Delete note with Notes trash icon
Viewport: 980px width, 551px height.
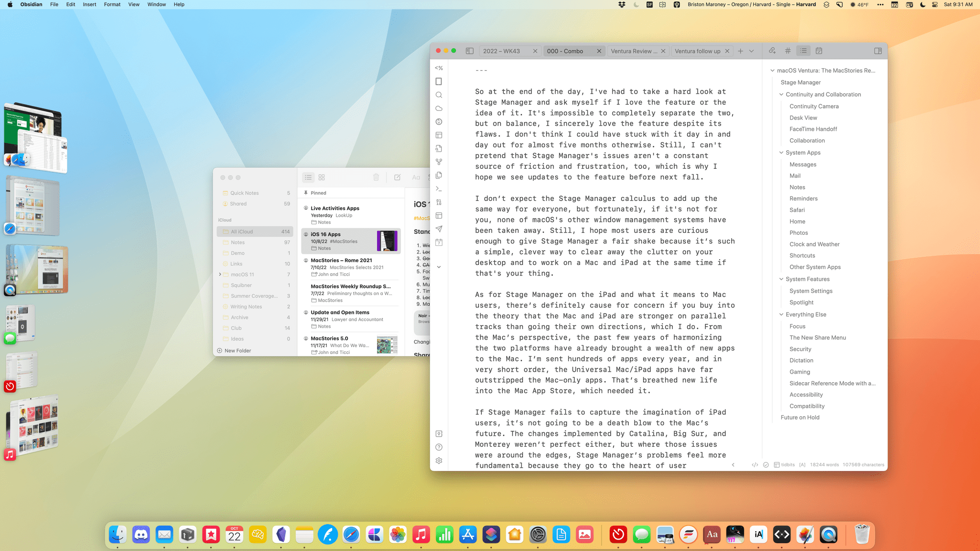pyautogui.click(x=376, y=177)
